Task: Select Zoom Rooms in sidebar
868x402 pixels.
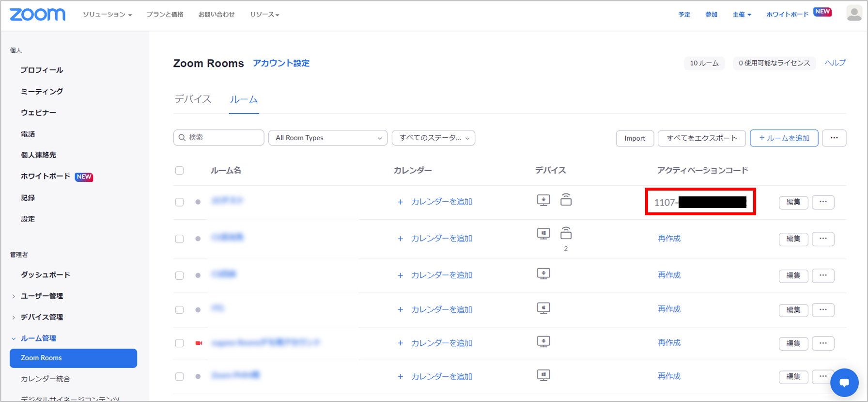Action: (73, 358)
